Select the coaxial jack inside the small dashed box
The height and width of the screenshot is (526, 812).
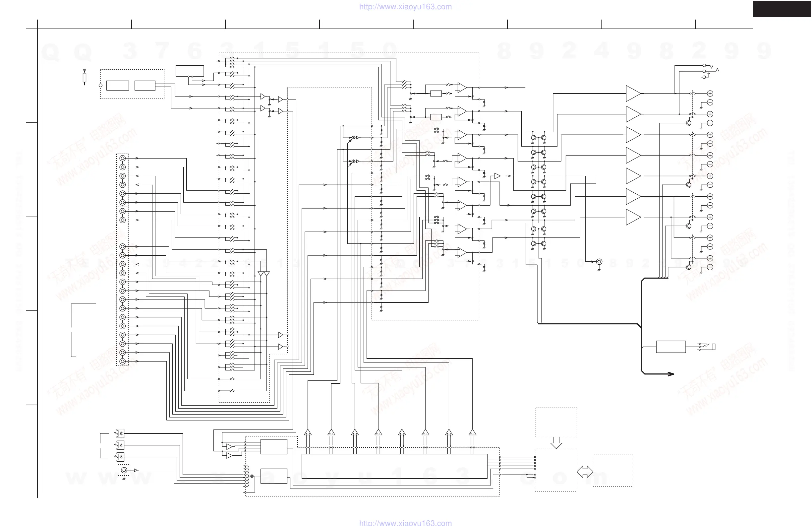pos(124,470)
